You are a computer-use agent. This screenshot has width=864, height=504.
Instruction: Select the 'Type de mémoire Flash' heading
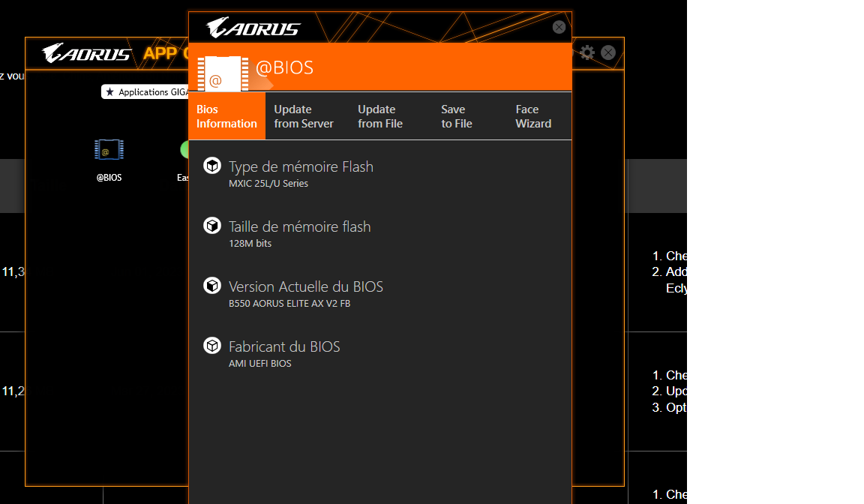[x=301, y=166]
